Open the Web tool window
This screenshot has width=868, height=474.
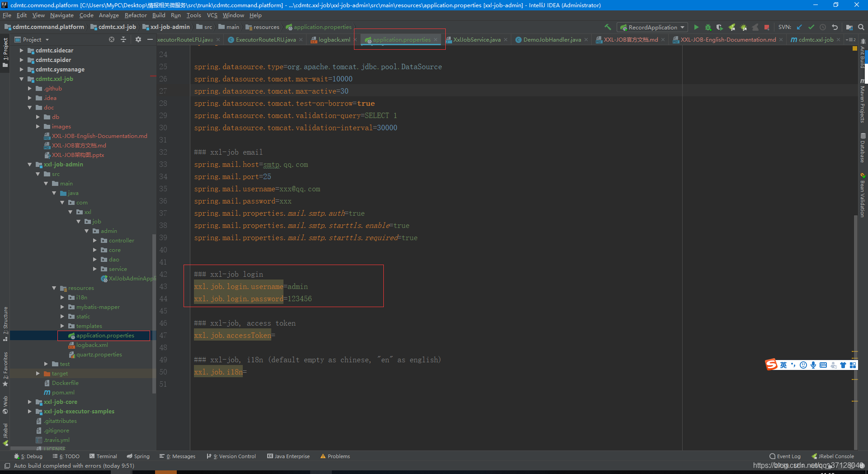5,405
